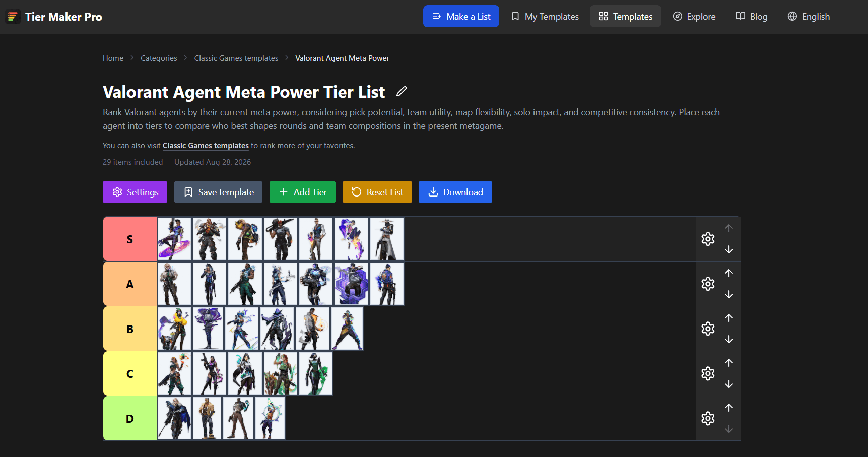The height and width of the screenshot is (457, 868).
Task: Select the first agent in the A tier
Action: pos(174,284)
